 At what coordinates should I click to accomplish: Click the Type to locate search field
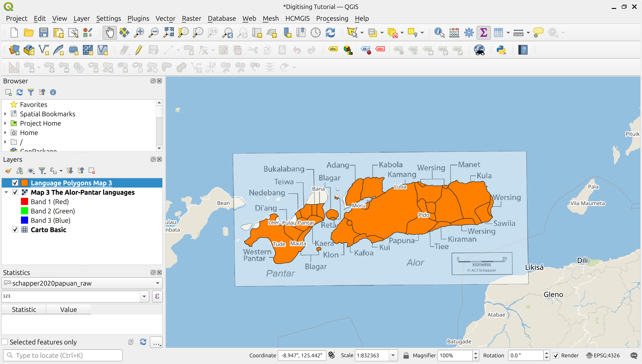(x=62, y=355)
